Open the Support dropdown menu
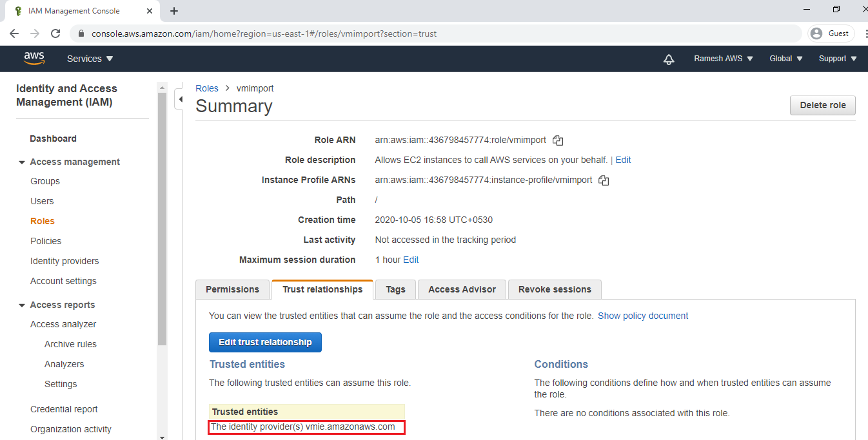This screenshot has width=868, height=440. click(x=838, y=59)
